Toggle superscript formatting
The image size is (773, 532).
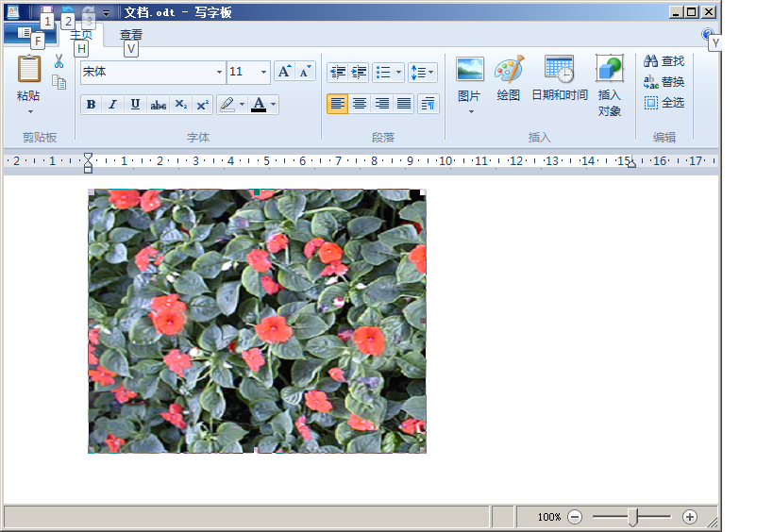click(x=203, y=105)
